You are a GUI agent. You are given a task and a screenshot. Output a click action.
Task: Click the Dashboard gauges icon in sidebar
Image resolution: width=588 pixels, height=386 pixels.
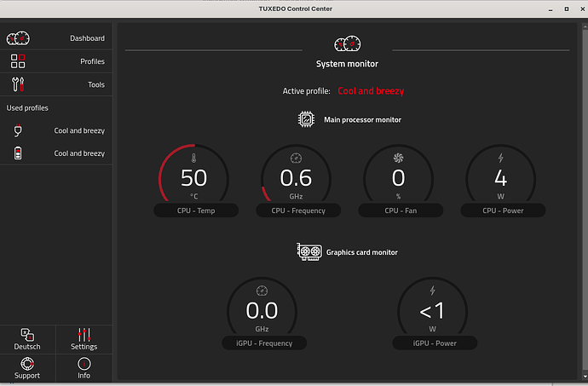coord(18,38)
